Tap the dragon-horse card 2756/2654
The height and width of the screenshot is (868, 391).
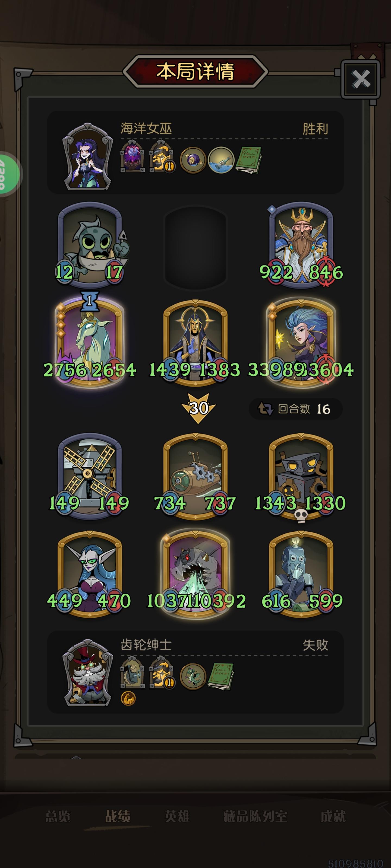[90, 343]
